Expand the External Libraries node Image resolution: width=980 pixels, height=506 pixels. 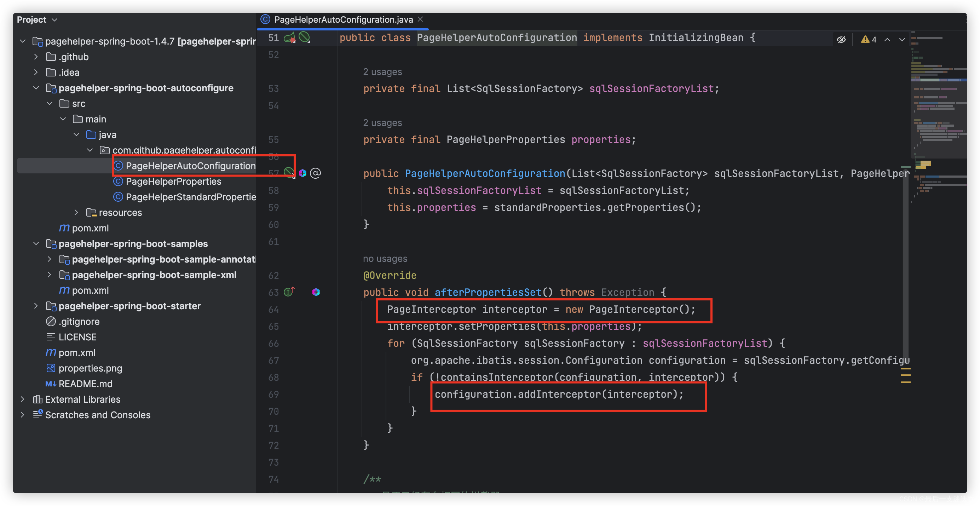22,399
